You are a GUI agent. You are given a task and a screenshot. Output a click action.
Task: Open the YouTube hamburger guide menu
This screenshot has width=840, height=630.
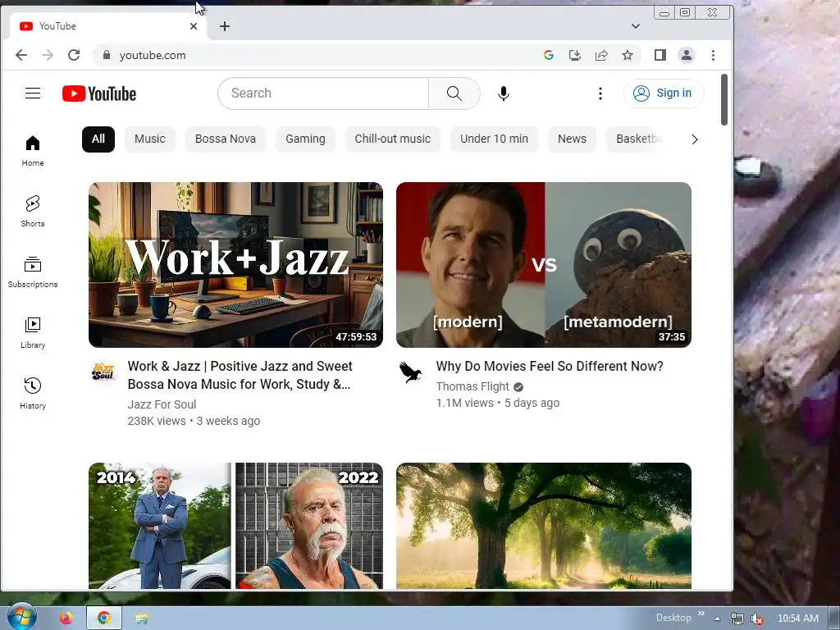click(x=33, y=94)
